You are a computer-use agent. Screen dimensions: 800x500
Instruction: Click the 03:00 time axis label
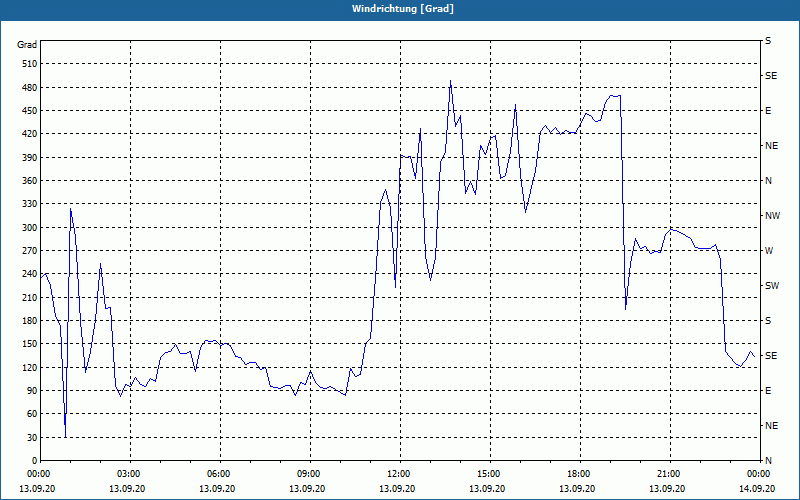[128, 474]
